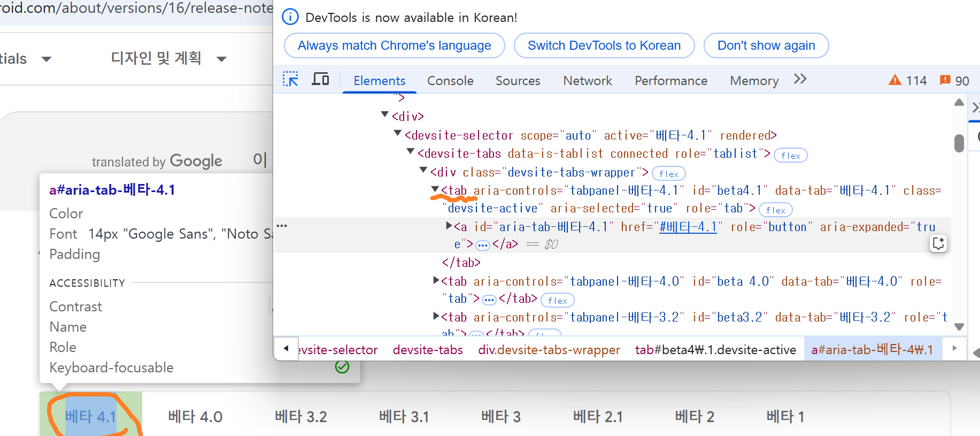Viewport: 980px width, 436px height.
Task: Open the Network tab
Action: click(x=588, y=81)
